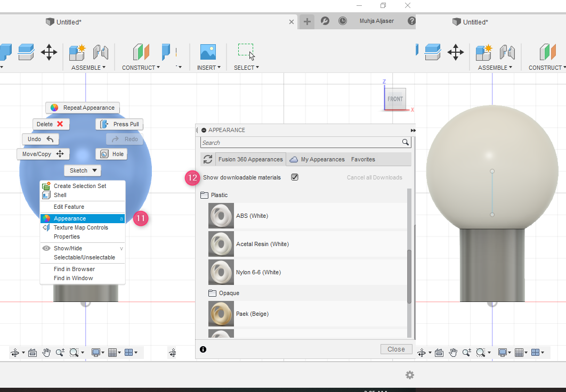Open the Job Status clock icon
The width and height of the screenshot is (566, 392).
point(342,21)
